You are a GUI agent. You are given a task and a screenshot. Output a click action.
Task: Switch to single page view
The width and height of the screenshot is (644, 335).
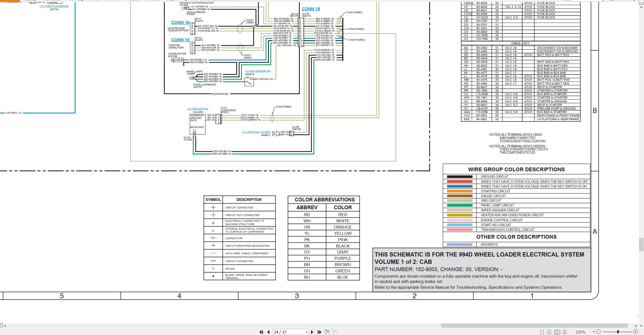(542, 332)
